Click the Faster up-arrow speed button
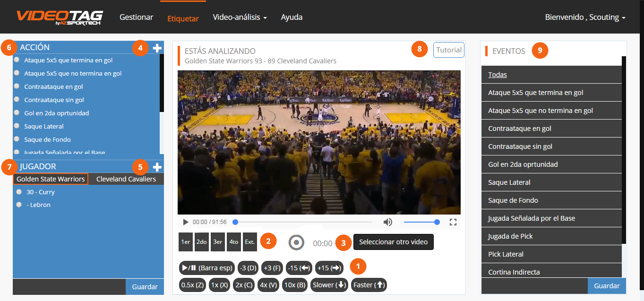 pos(369,285)
